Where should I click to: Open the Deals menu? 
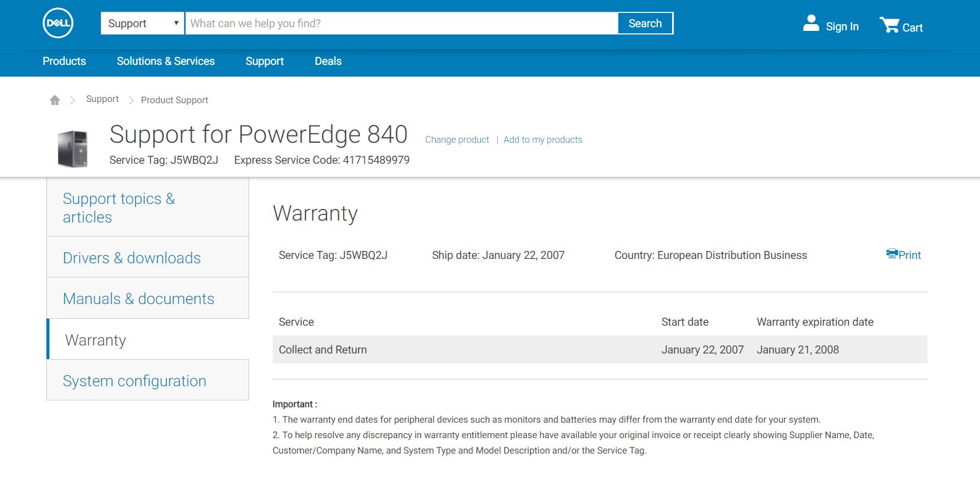(328, 61)
